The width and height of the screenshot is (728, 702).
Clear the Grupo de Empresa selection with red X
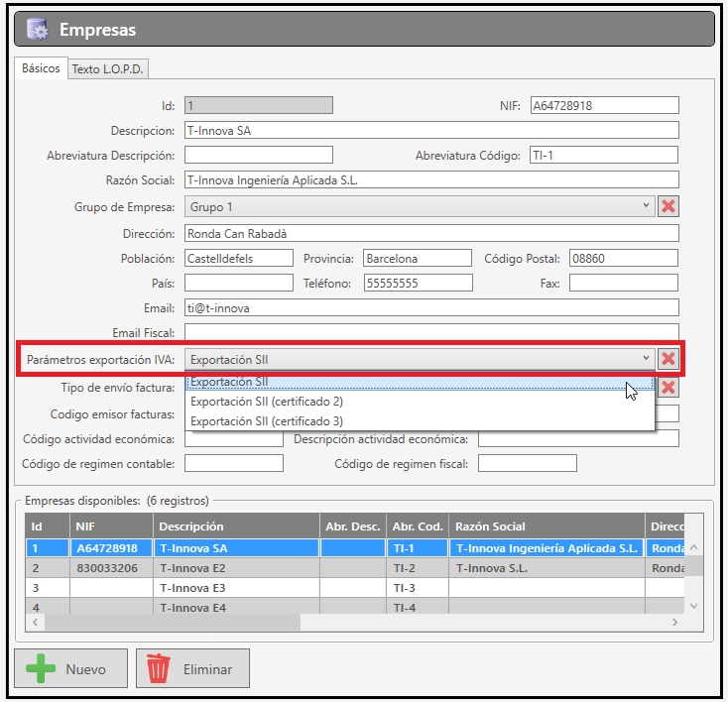(668, 206)
